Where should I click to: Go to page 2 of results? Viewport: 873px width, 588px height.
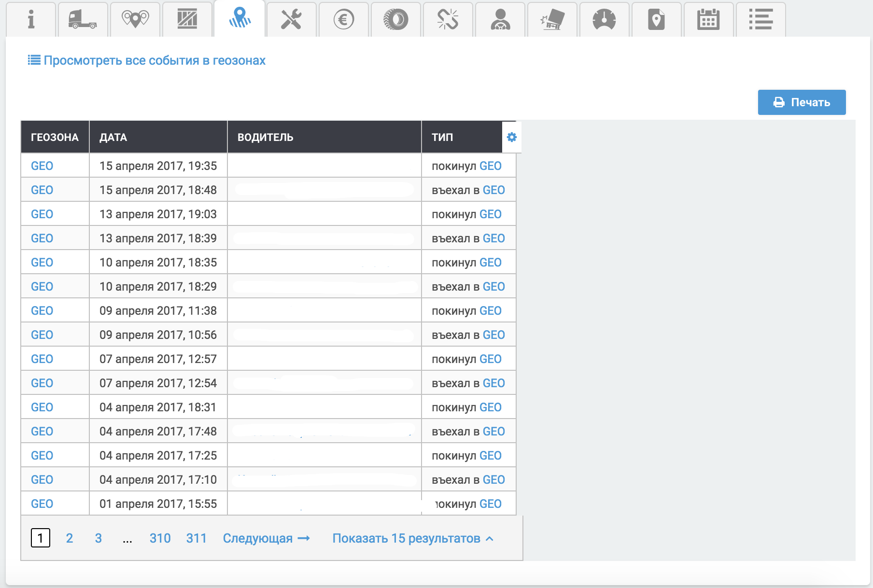(70, 538)
